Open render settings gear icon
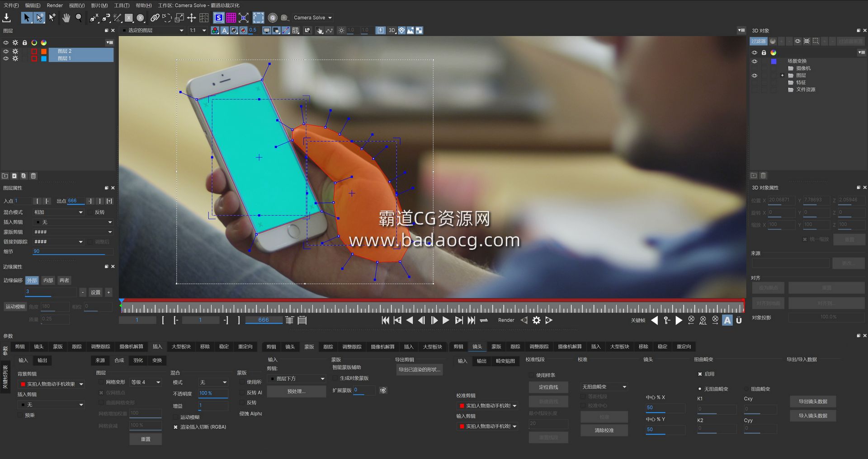The width and height of the screenshot is (868, 459). click(536, 320)
